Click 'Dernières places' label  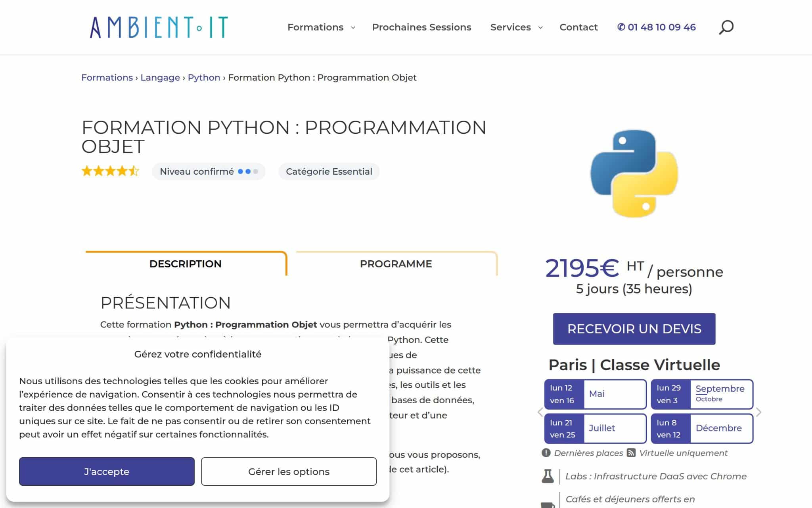point(588,453)
